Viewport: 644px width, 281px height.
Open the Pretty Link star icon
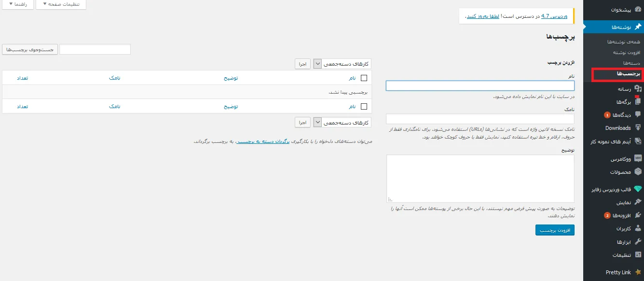coord(638,272)
